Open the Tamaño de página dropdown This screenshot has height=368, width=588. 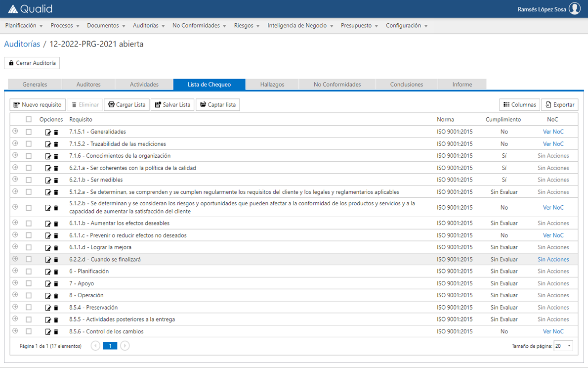(x=563, y=345)
